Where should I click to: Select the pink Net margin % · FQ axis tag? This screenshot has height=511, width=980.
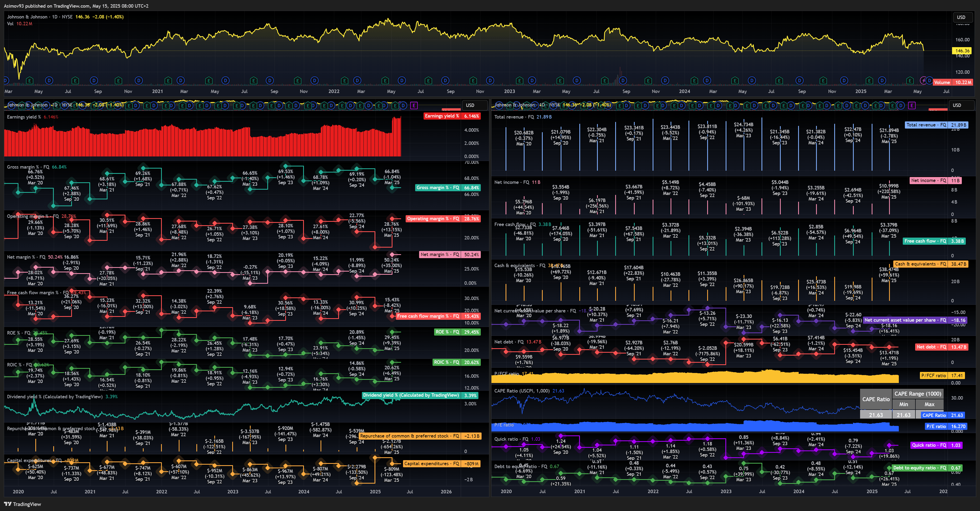click(450, 254)
